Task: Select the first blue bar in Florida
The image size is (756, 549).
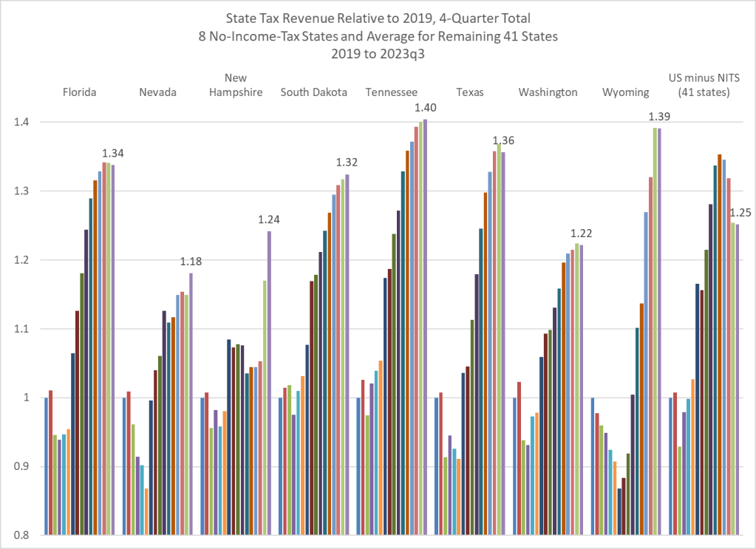Action: click(46, 466)
